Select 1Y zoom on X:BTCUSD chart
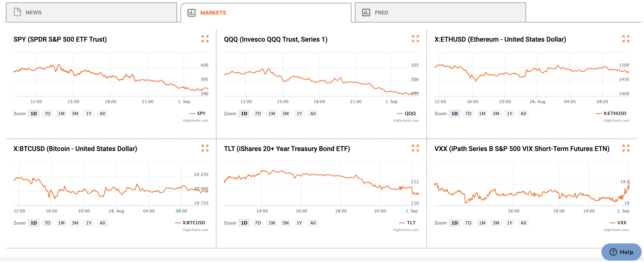The width and height of the screenshot is (644, 262). click(89, 223)
